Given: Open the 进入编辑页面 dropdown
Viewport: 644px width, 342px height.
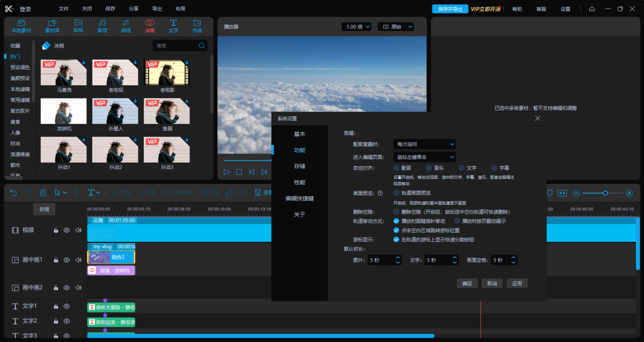Looking at the screenshot, I should 425,157.
